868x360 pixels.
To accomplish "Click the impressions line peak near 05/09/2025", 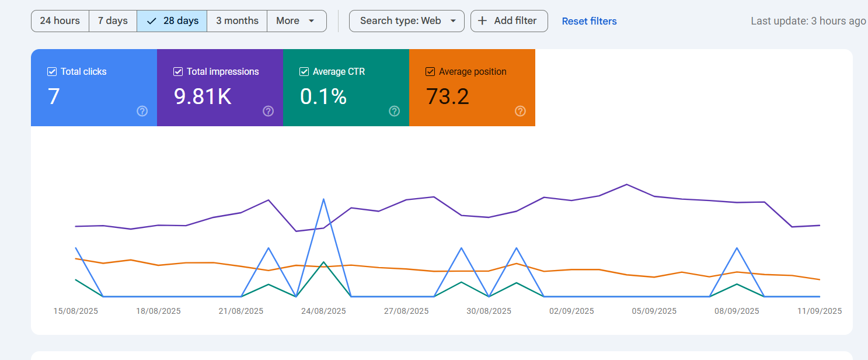I will [x=626, y=184].
